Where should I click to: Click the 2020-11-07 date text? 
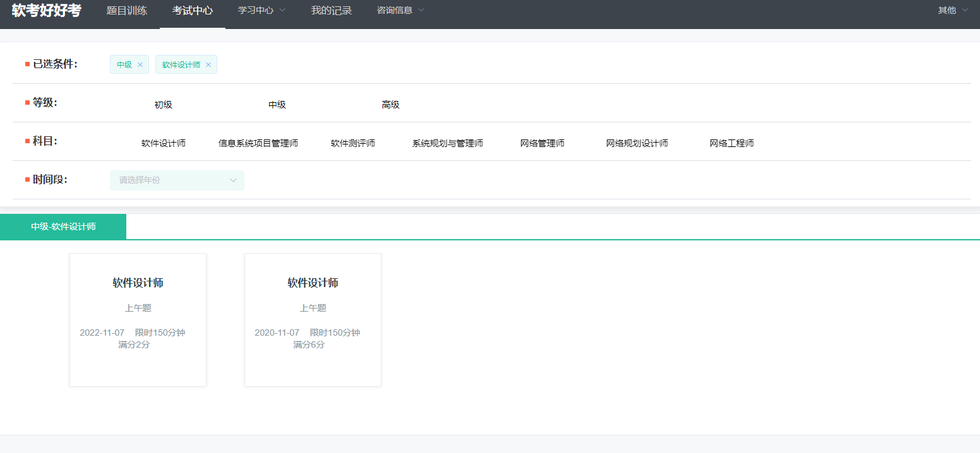point(277,332)
